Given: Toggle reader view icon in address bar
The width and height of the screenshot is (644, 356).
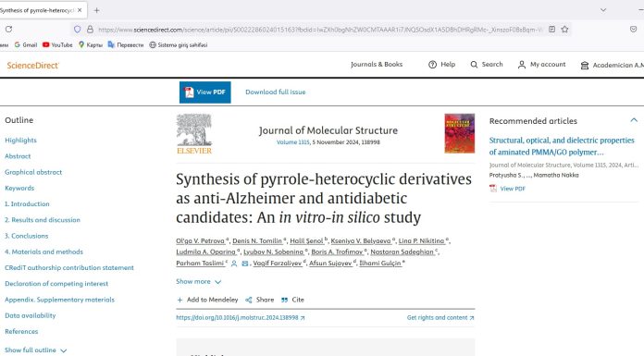Looking at the screenshot, I should [x=552, y=30].
